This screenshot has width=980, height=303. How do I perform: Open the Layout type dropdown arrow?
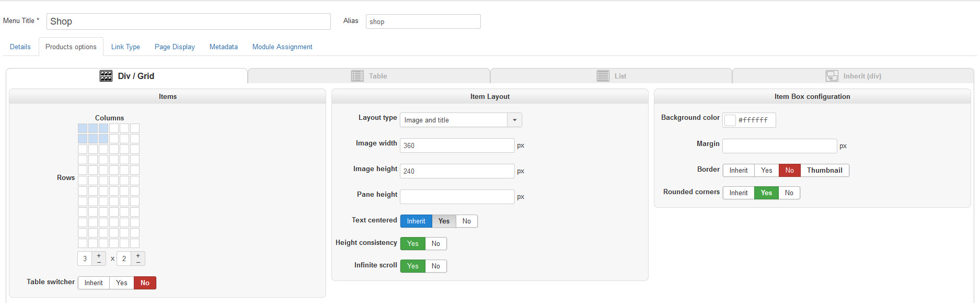(515, 120)
